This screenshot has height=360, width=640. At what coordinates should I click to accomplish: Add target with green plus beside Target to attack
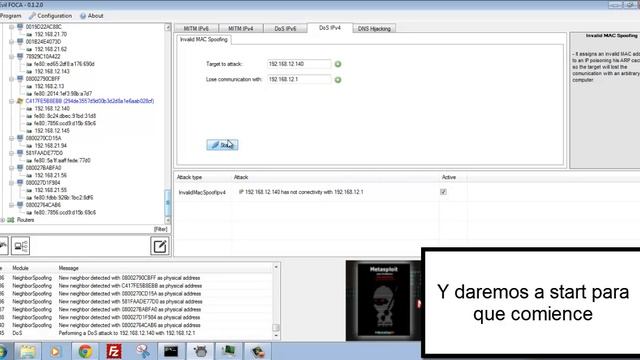coord(338,64)
